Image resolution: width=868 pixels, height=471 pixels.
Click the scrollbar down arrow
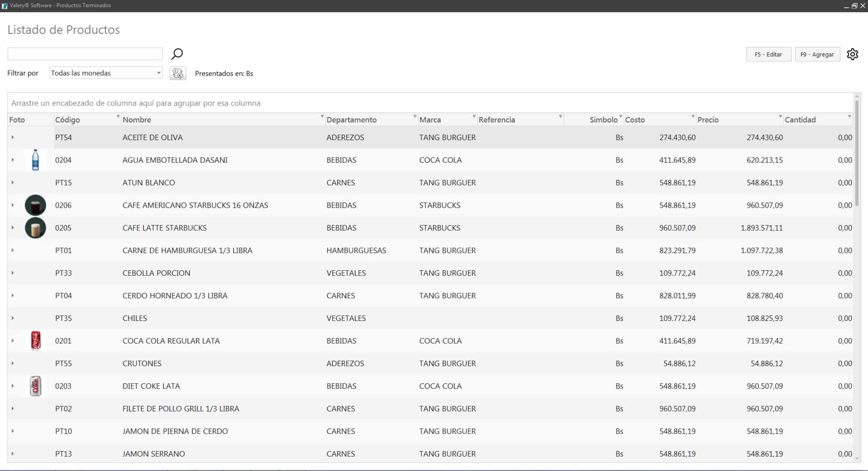857,458
